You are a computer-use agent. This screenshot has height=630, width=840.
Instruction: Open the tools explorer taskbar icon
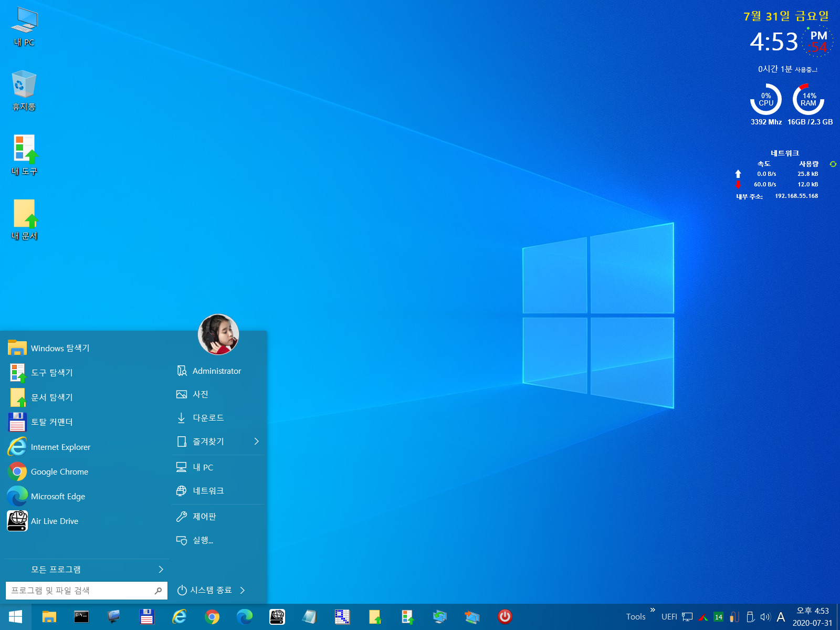tap(407, 617)
